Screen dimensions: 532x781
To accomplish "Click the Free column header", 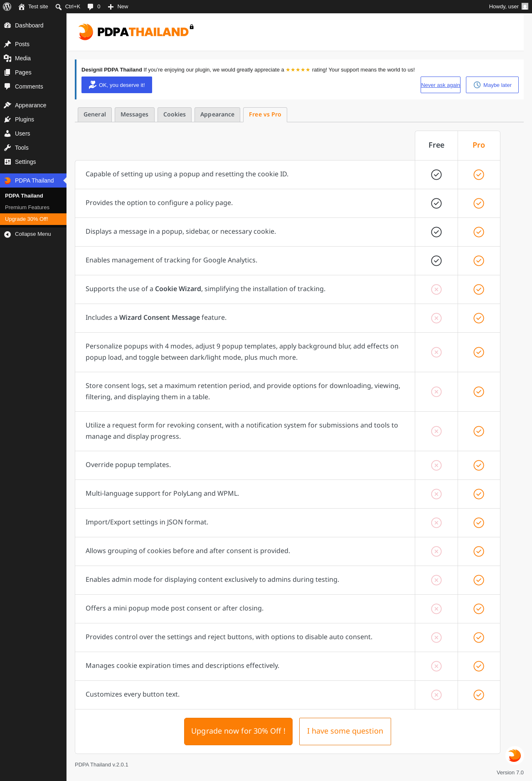I will (436, 145).
